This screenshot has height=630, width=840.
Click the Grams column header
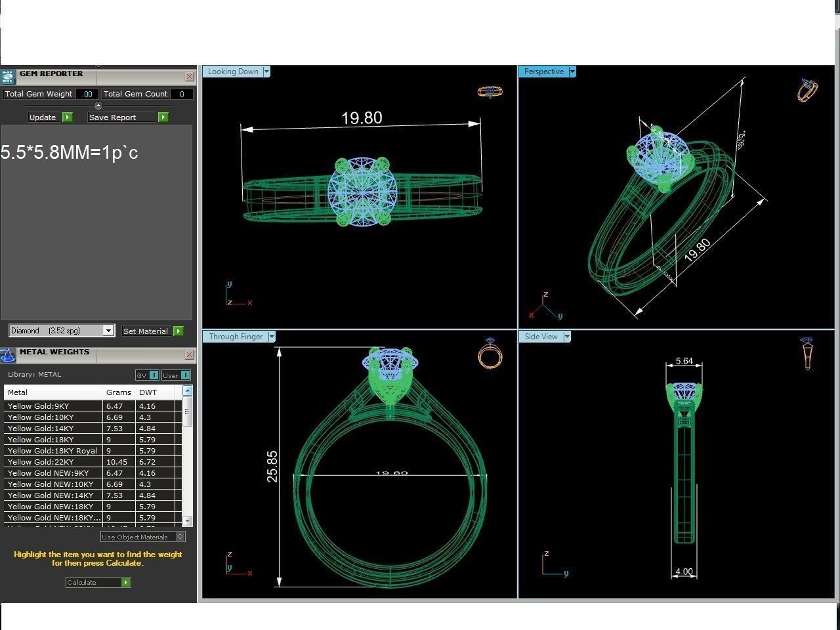point(119,392)
